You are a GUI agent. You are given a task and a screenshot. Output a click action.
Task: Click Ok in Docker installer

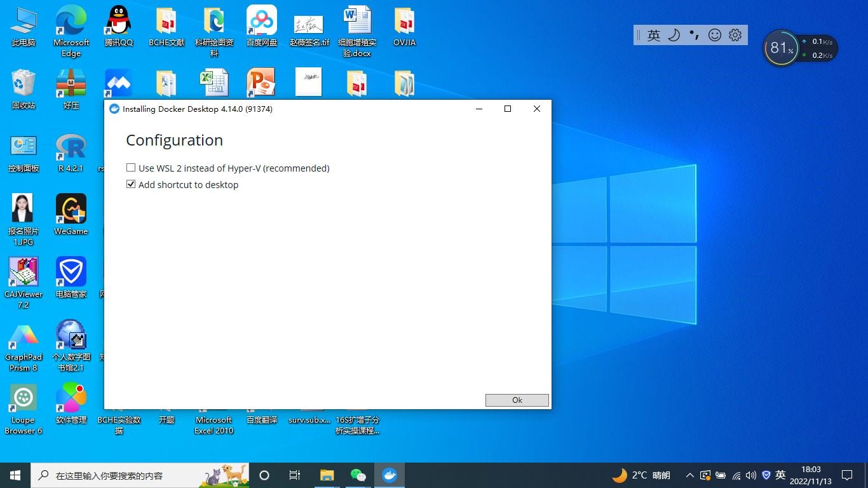coord(517,400)
